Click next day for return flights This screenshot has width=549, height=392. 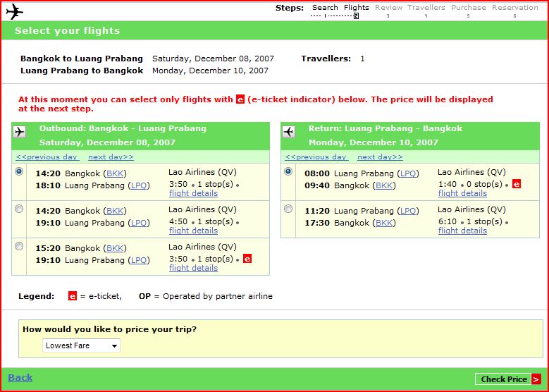(380, 157)
